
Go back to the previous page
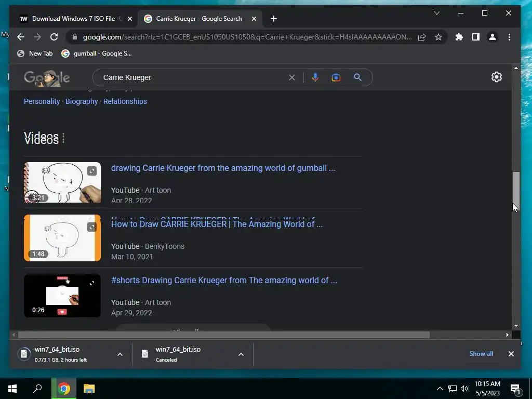pyautogui.click(x=21, y=37)
